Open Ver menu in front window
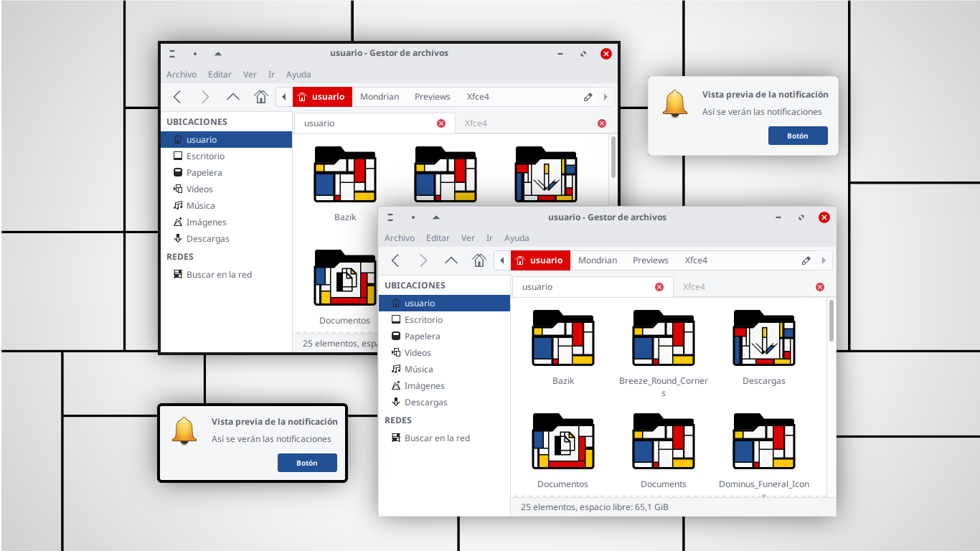 pos(468,238)
